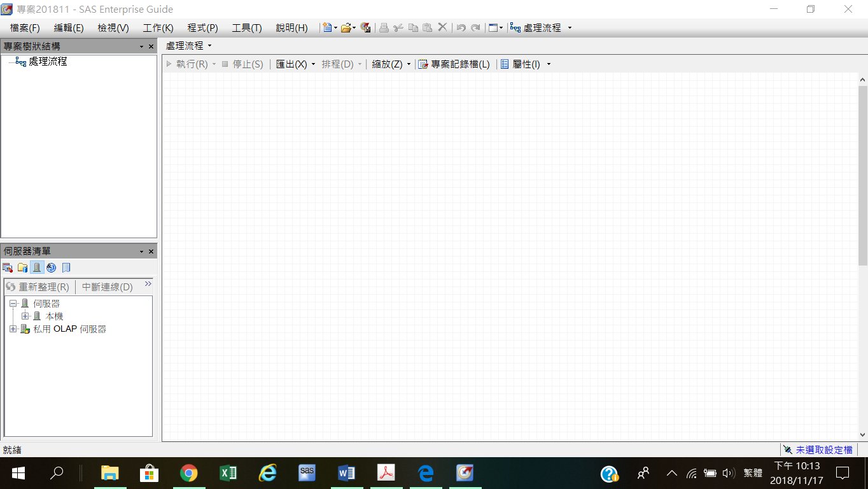Click the Open folder toolbar icon
Image resolution: width=868 pixels, height=489 pixels.
pos(346,28)
